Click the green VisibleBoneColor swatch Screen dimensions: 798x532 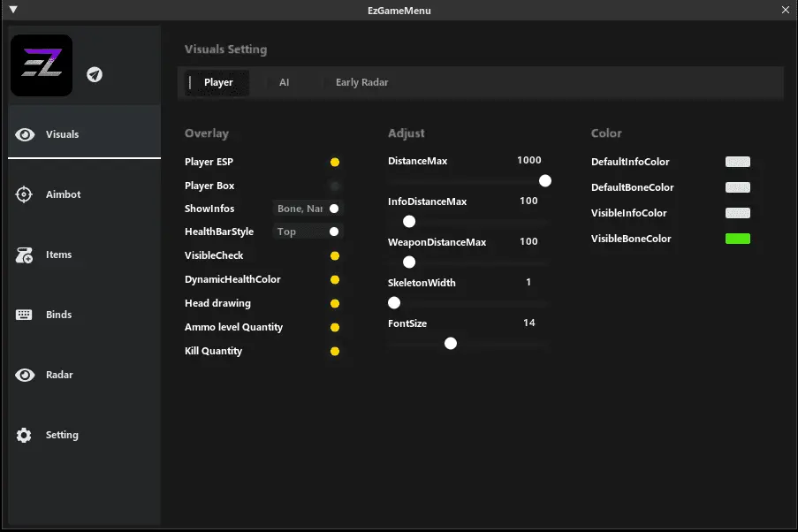pos(737,239)
